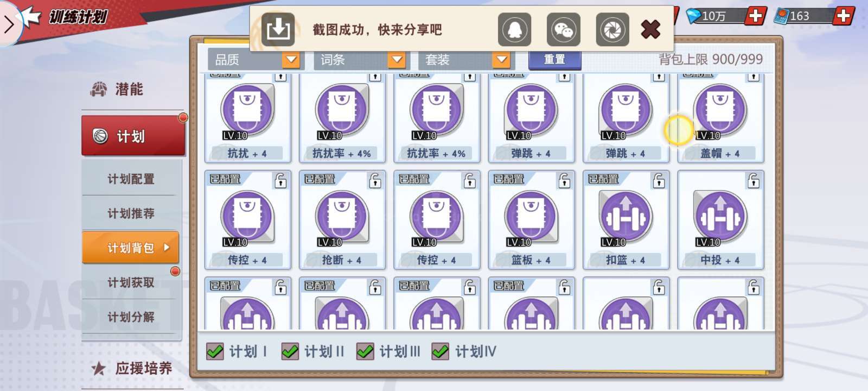Go back using the left arrow
Screen dimensions: 868x391
9,24
